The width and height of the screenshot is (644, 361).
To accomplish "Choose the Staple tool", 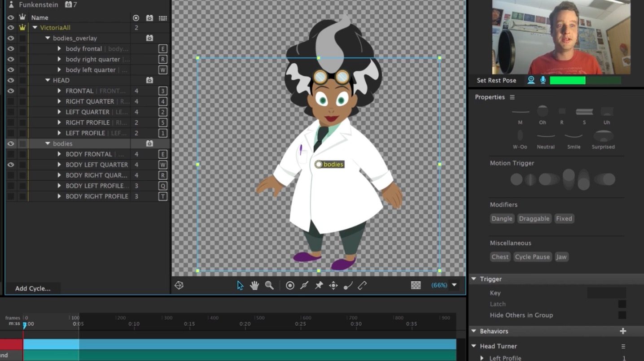I will click(363, 285).
